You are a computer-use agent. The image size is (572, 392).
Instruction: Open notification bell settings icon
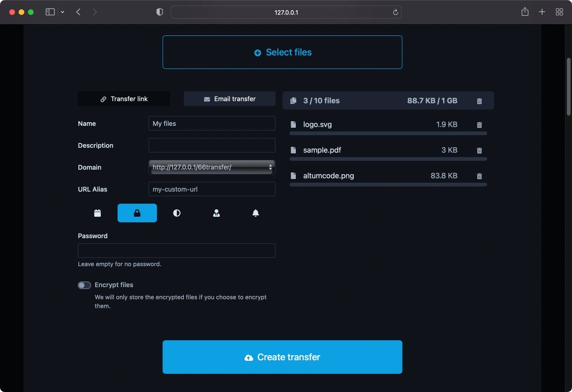tap(256, 213)
